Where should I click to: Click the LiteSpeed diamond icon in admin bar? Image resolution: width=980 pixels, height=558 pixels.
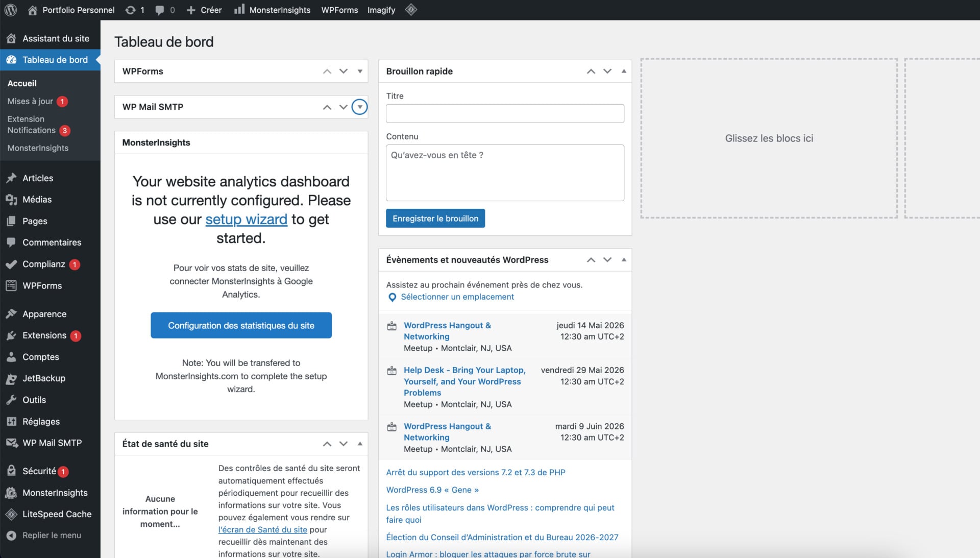[x=411, y=10]
